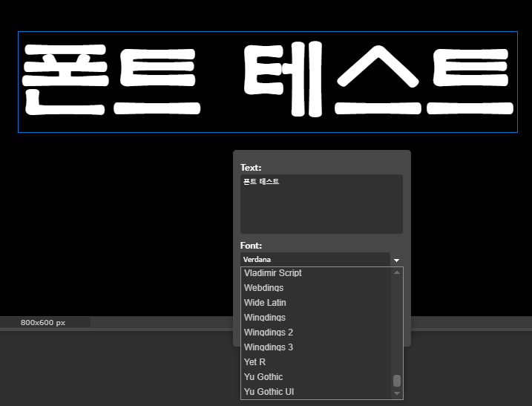
Task: Choose Webdings font option
Action: 315,288
